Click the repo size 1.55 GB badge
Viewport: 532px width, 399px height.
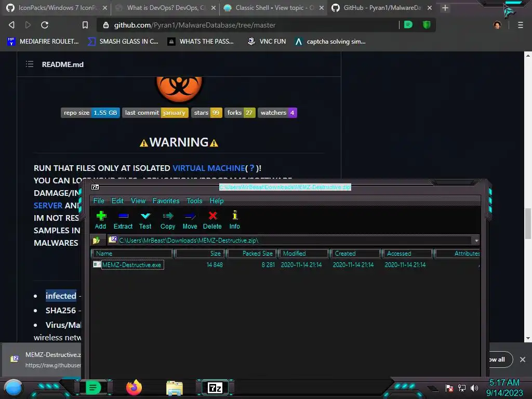coord(90,113)
